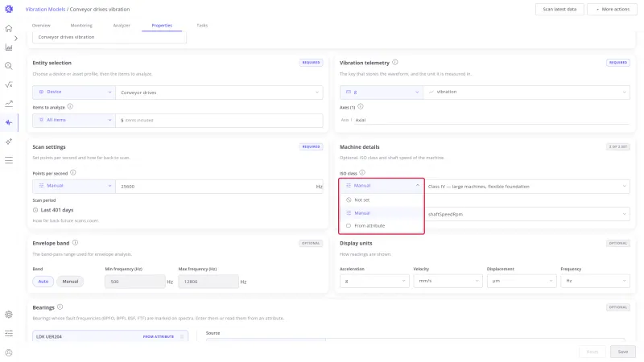Open the Acceleration unit dropdown

pos(374,281)
